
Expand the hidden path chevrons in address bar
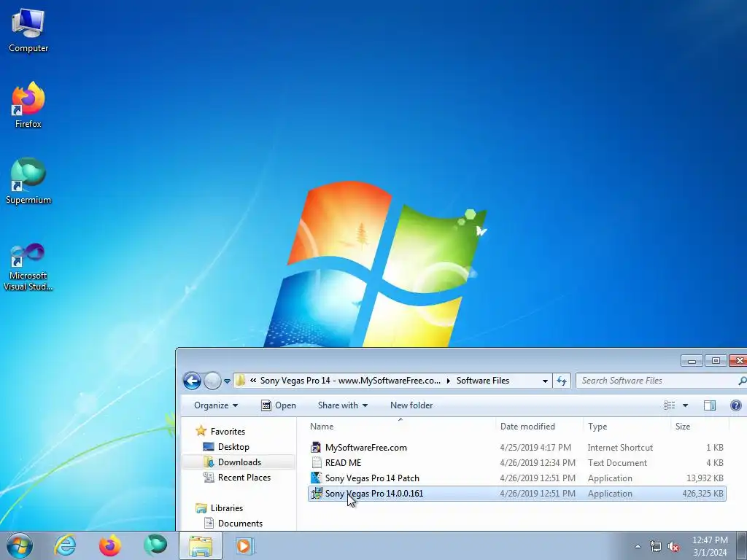pos(253,381)
